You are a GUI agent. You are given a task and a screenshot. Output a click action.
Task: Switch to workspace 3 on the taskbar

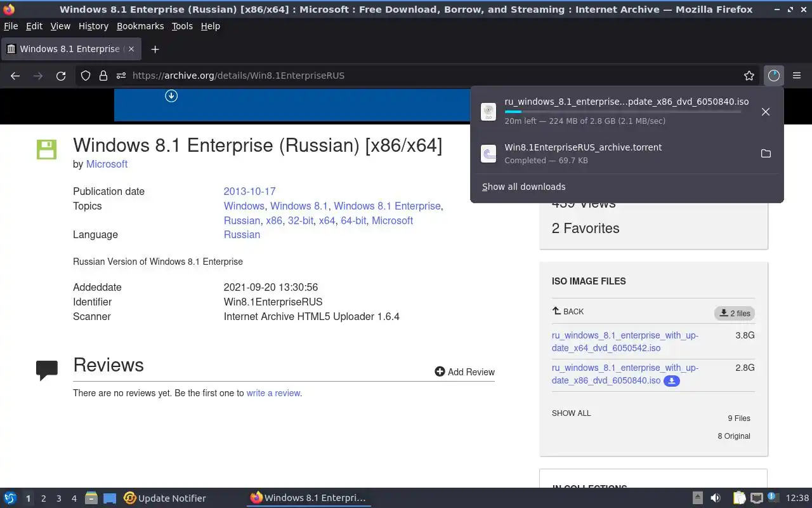pos(58,498)
